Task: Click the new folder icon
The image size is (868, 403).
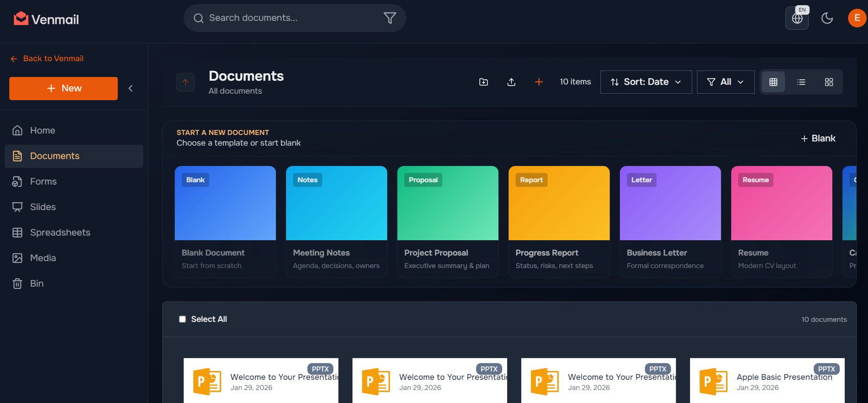Action: pyautogui.click(x=483, y=82)
